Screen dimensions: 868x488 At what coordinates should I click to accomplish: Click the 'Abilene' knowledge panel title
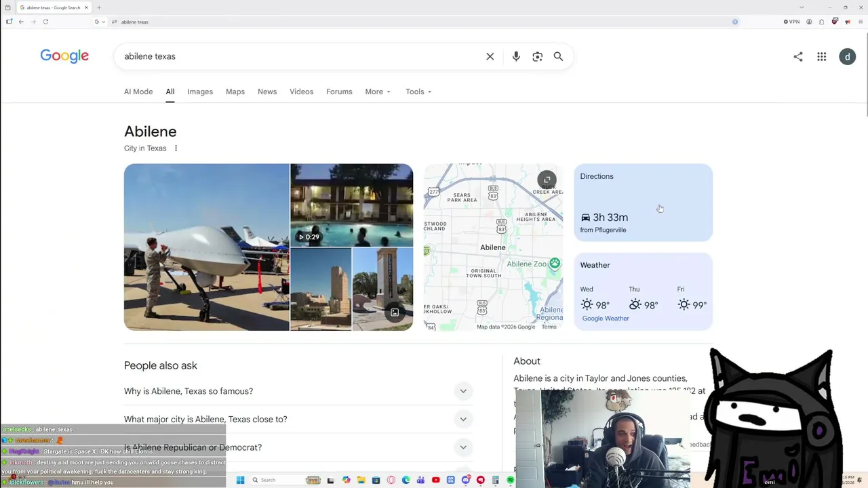pos(151,131)
